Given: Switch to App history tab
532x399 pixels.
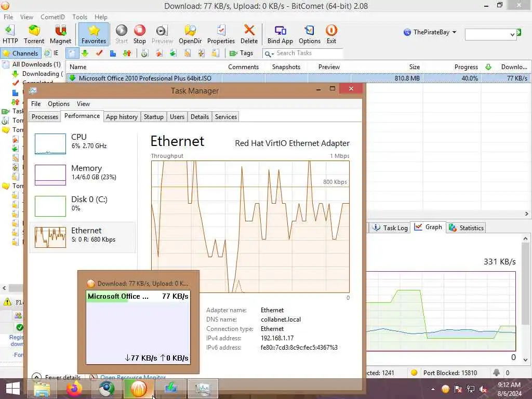Looking at the screenshot, I should click(122, 117).
